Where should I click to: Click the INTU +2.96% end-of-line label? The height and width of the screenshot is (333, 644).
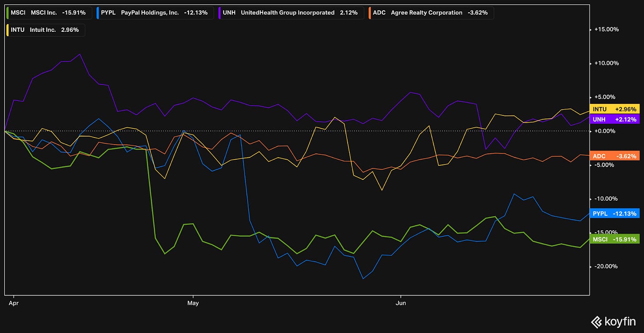pyautogui.click(x=614, y=109)
